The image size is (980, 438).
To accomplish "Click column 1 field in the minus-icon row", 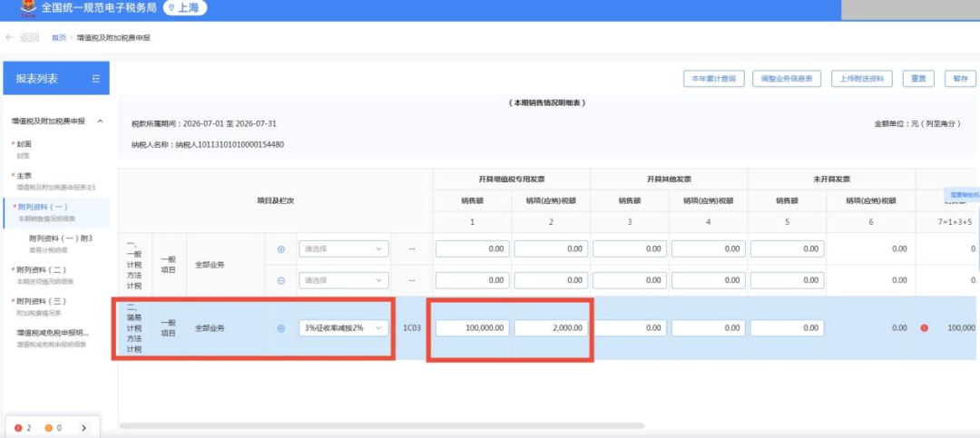I will [x=473, y=280].
